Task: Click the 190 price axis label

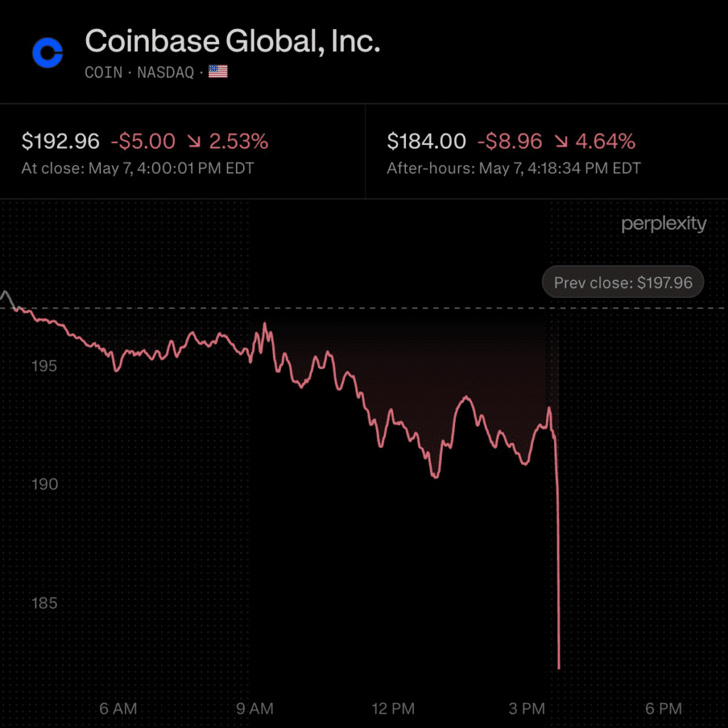Action: (x=45, y=484)
